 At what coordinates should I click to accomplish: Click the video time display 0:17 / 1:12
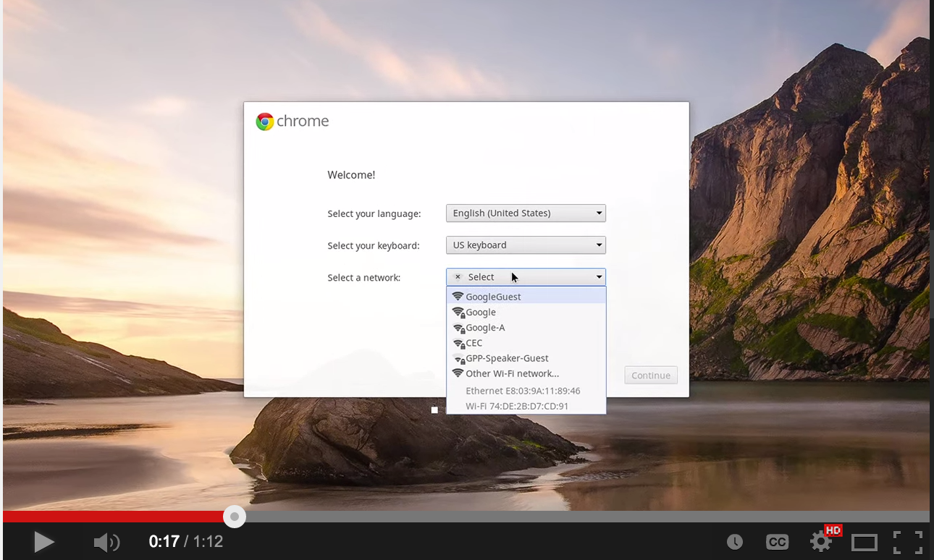tap(186, 541)
